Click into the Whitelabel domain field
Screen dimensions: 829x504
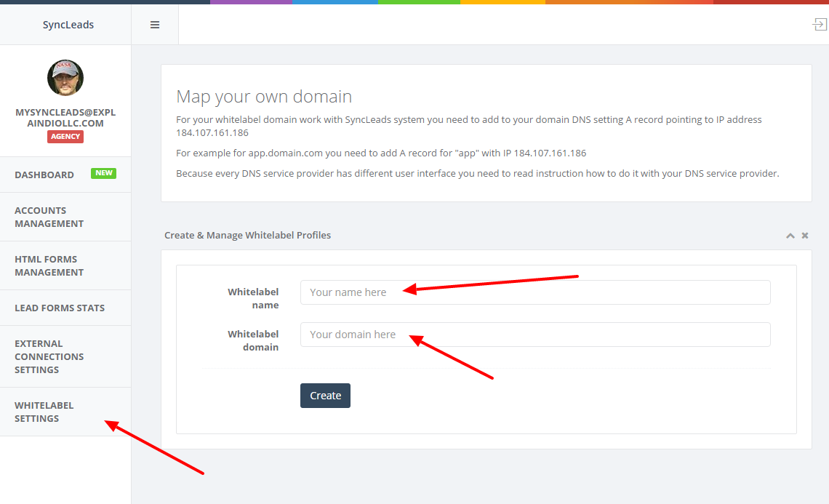(534, 335)
